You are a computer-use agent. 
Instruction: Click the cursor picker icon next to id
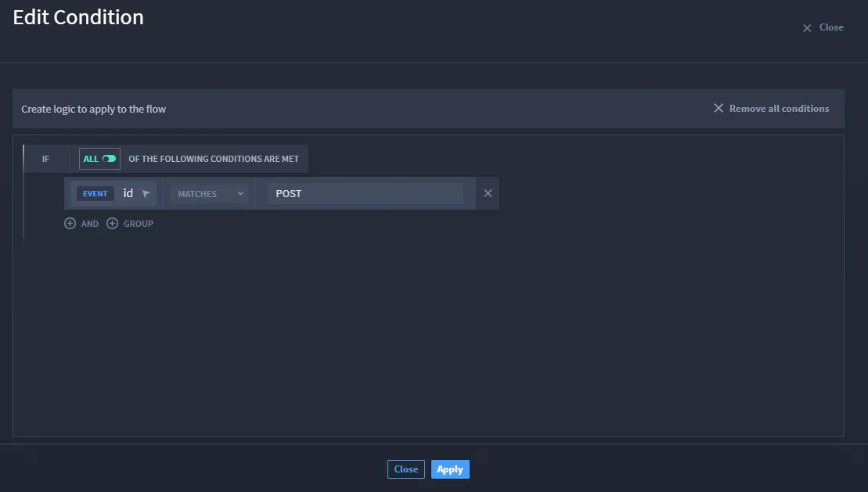pyautogui.click(x=146, y=193)
